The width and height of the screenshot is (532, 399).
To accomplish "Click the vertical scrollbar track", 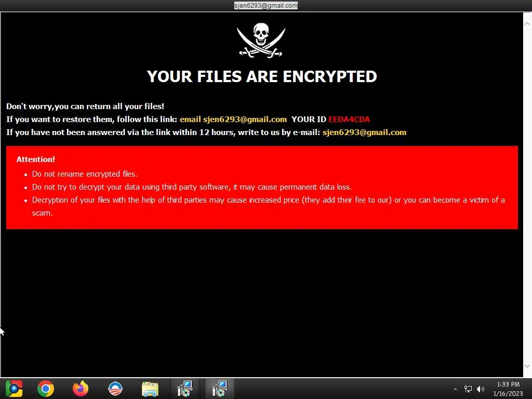I will pyautogui.click(x=527, y=195).
